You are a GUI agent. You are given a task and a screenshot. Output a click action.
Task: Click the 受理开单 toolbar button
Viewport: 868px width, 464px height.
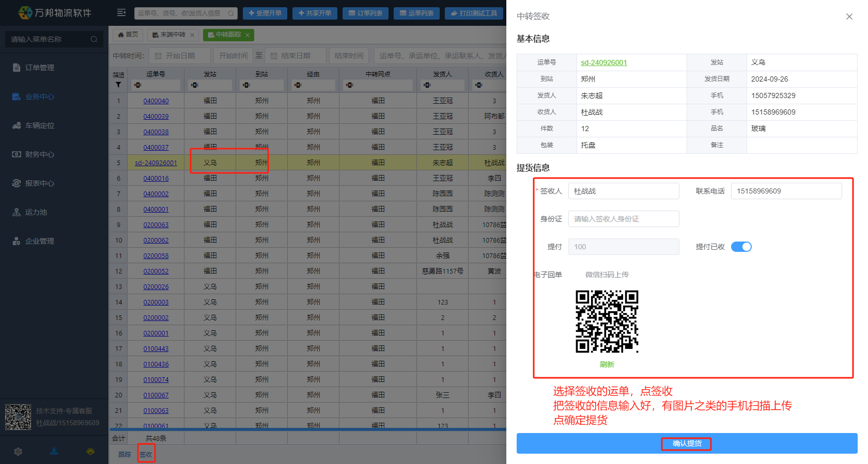click(265, 13)
